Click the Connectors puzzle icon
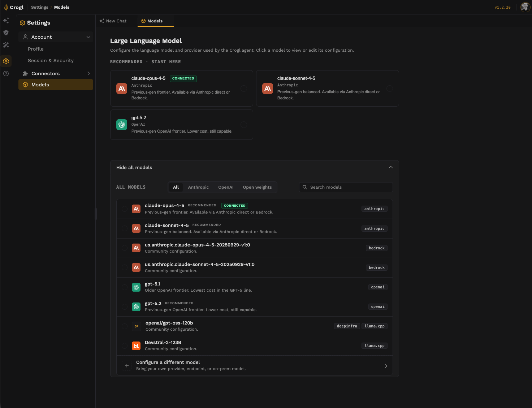This screenshot has width=532, height=408. pyautogui.click(x=25, y=73)
